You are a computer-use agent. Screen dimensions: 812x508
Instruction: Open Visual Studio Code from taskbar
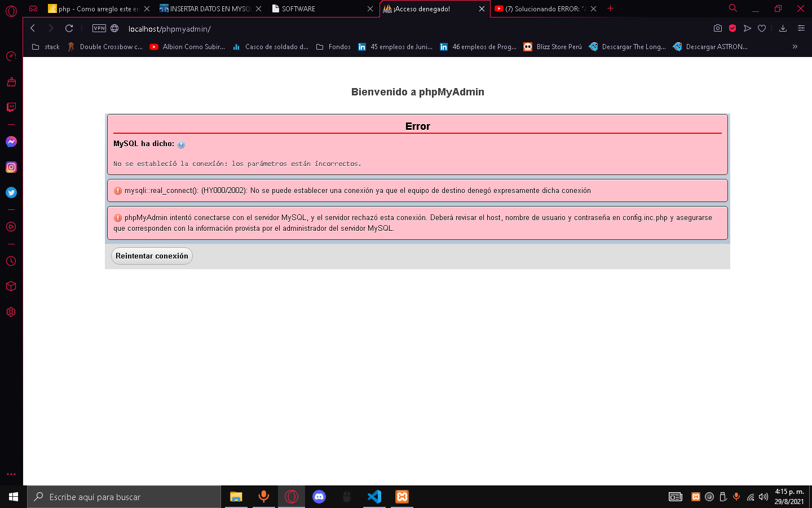374,497
